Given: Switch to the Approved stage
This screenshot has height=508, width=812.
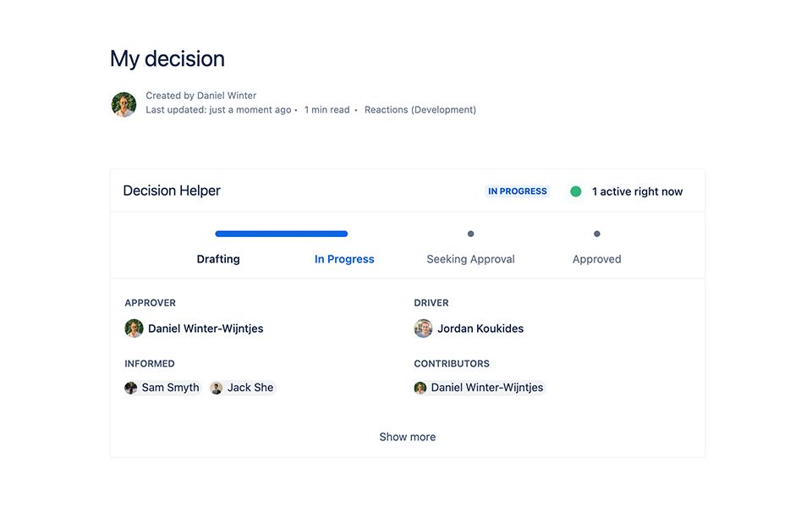Looking at the screenshot, I should (x=597, y=259).
